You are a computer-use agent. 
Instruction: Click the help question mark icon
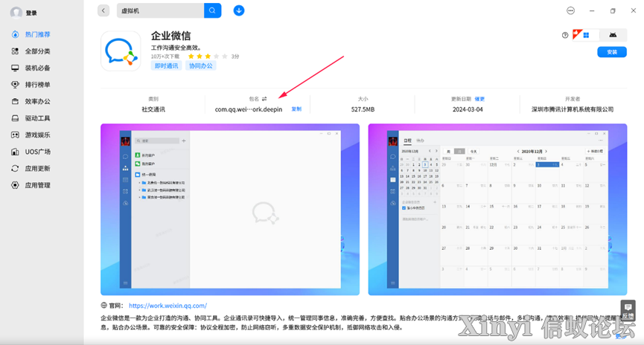565,35
